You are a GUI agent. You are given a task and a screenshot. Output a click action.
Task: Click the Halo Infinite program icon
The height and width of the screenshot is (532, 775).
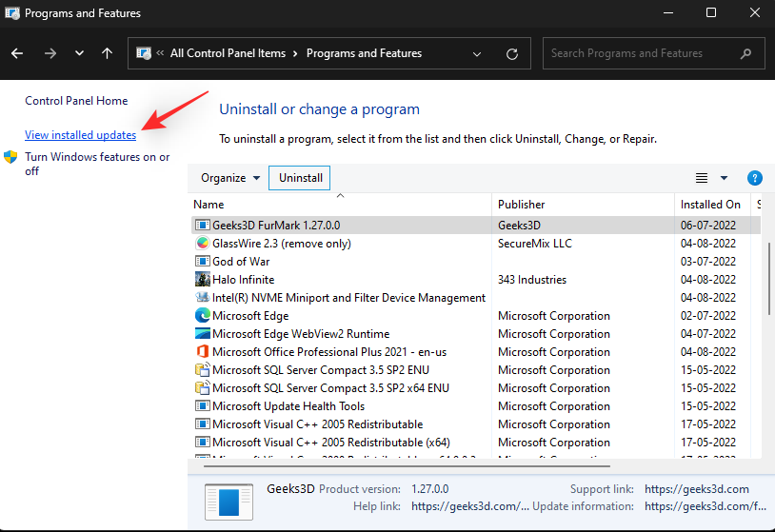[x=202, y=280]
